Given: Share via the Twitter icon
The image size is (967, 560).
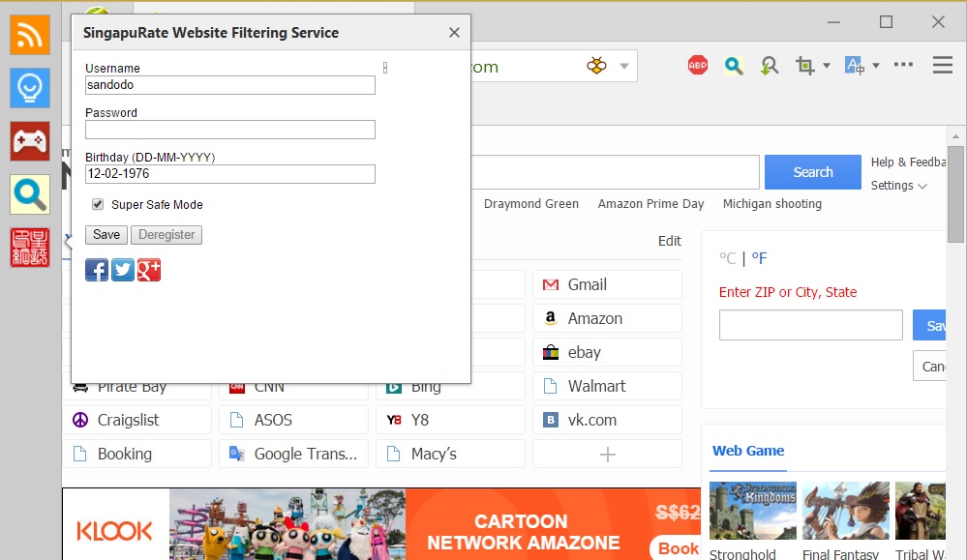Looking at the screenshot, I should click(123, 270).
